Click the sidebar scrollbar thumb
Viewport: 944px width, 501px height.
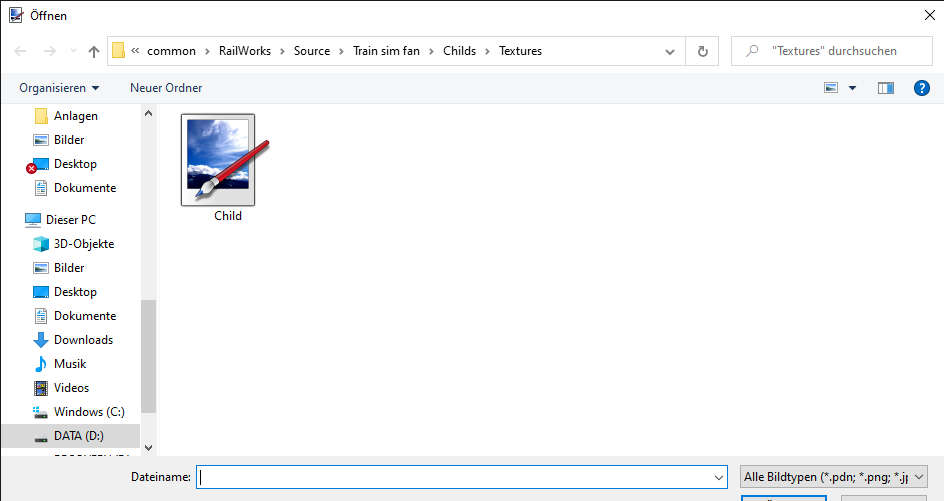148,356
